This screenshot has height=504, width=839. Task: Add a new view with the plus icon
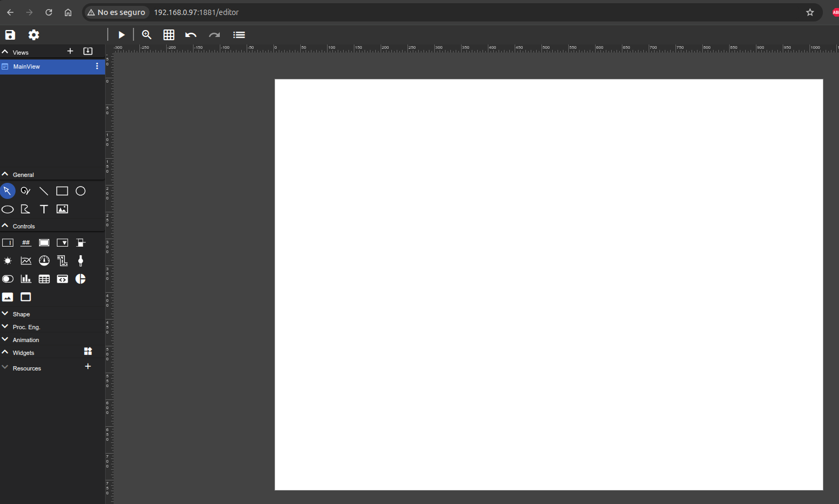[x=70, y=51]
